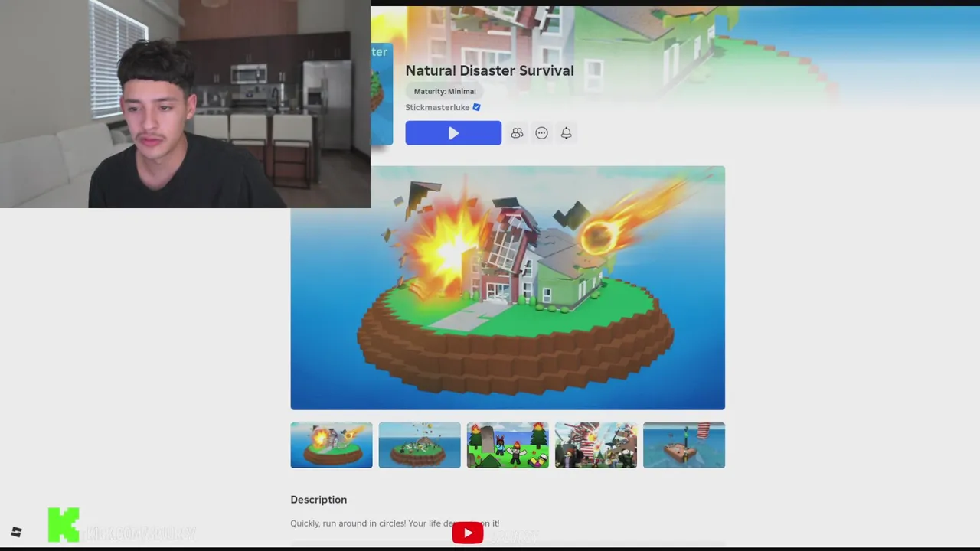Click the YouTube logo overlay
This screenshot has height=551, width=980.
468,533
